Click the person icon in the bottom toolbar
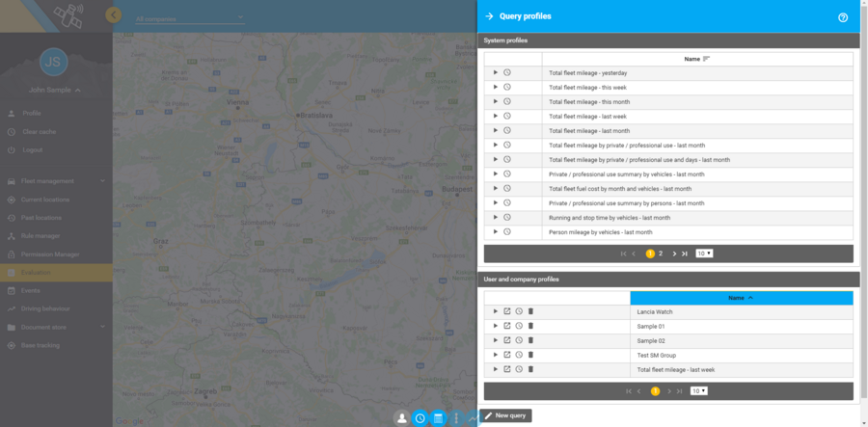Image resolution: width=868 pixels, height=427 pixels. coord(402,418)
